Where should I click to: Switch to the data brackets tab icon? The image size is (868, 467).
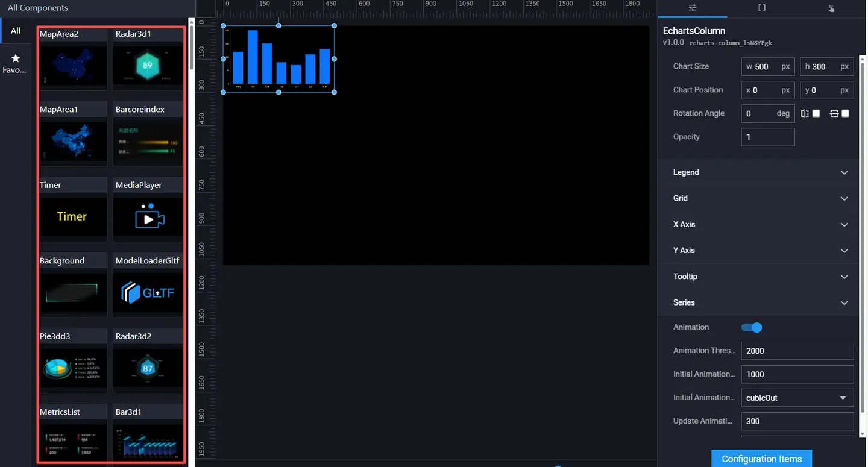(762, 8)
